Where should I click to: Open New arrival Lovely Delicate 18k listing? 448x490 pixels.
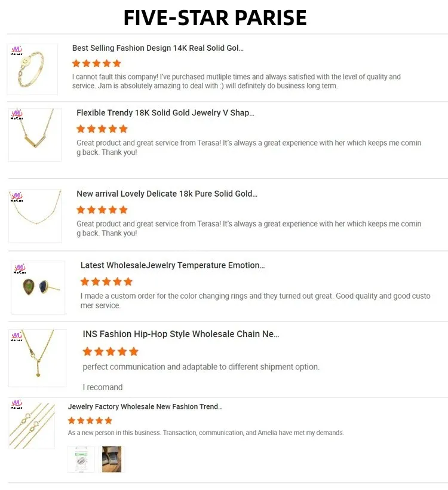[167, 194]
